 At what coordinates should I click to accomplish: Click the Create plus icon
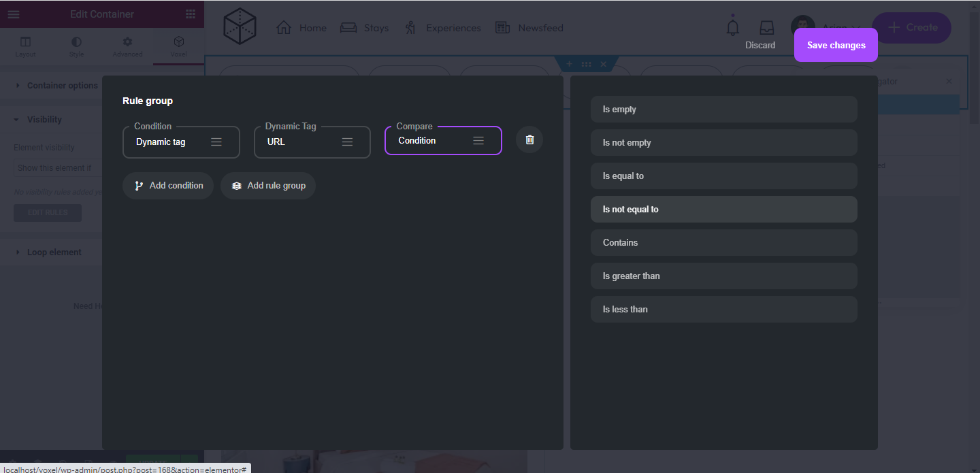[x=894, y=28]
